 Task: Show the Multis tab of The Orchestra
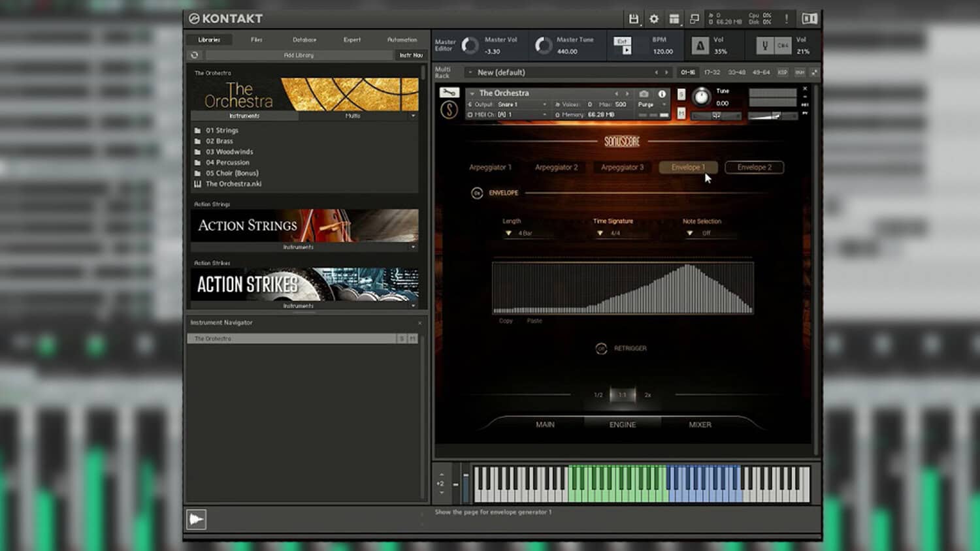point(353,116)
